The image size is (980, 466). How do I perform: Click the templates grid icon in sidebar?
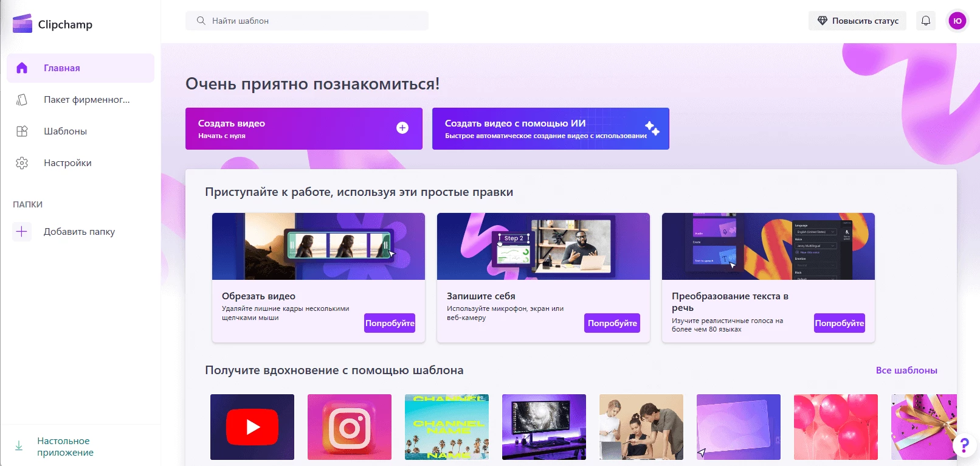(x=22, y=131)
